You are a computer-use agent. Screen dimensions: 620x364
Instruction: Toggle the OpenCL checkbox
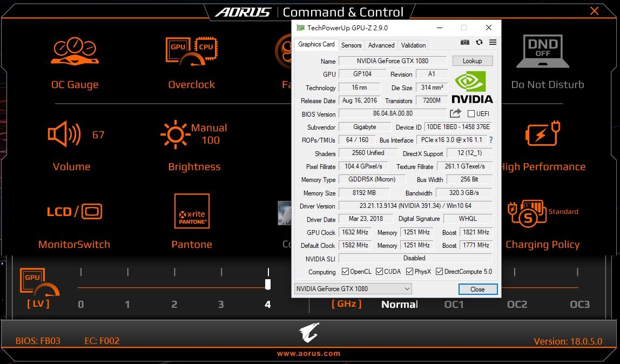point(345,272)
